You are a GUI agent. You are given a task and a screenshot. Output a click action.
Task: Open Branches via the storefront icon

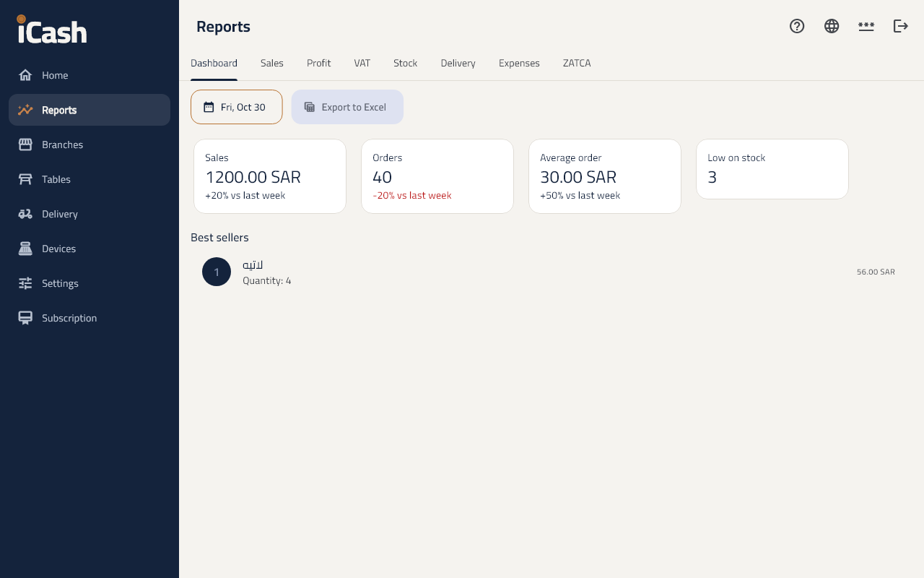point(25,144)
